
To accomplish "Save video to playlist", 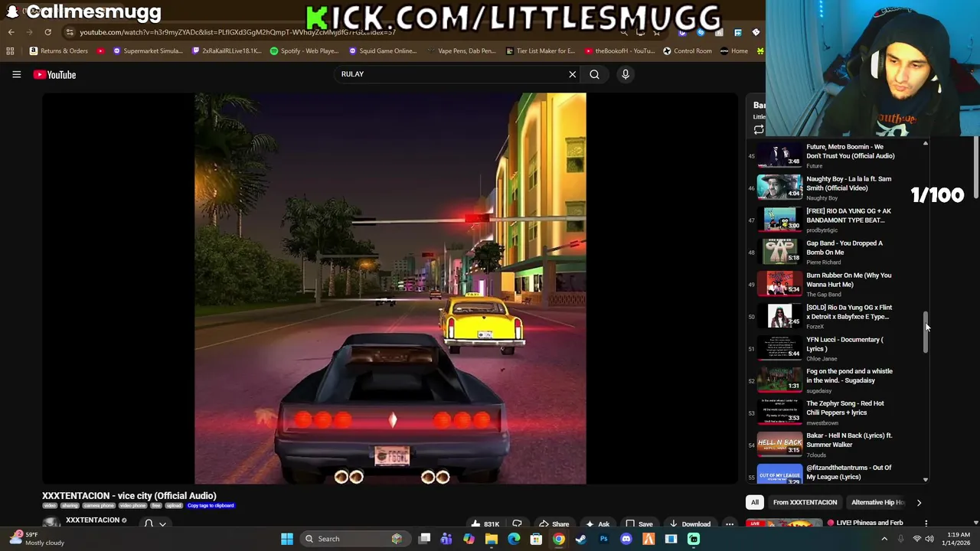I will click(x=639, y=524).
